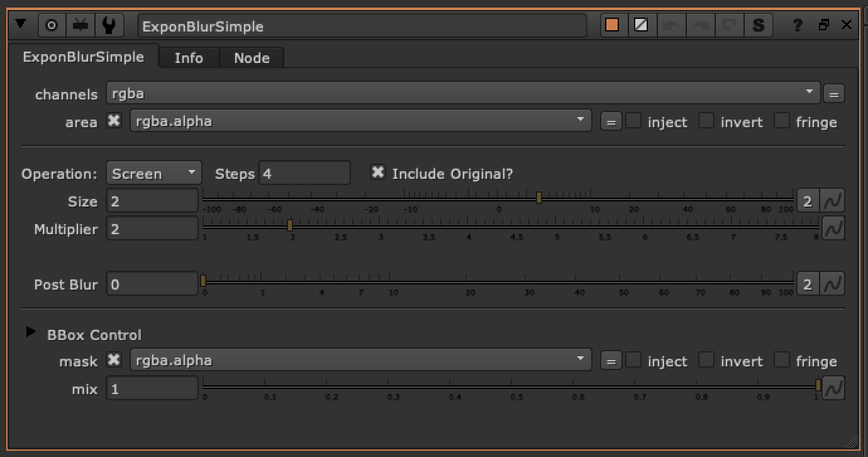Switch to the Info tab

pyautogui.click(x=189, y=58)
